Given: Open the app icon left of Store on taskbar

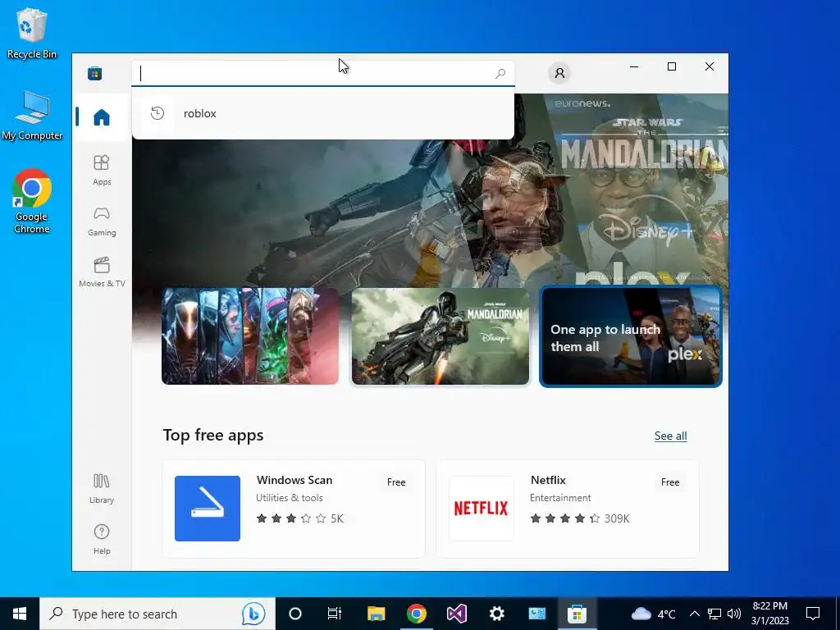Looking at the screenshot, I should 536,614.
